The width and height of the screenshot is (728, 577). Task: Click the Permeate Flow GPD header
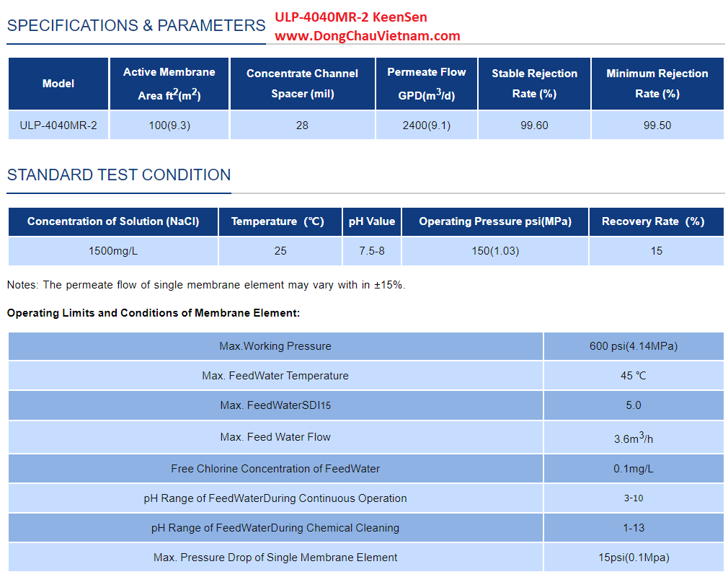426,84
